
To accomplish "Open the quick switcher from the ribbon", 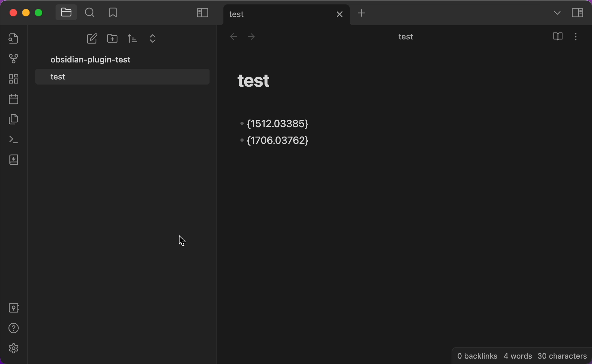I will click(x=13, y=38).
